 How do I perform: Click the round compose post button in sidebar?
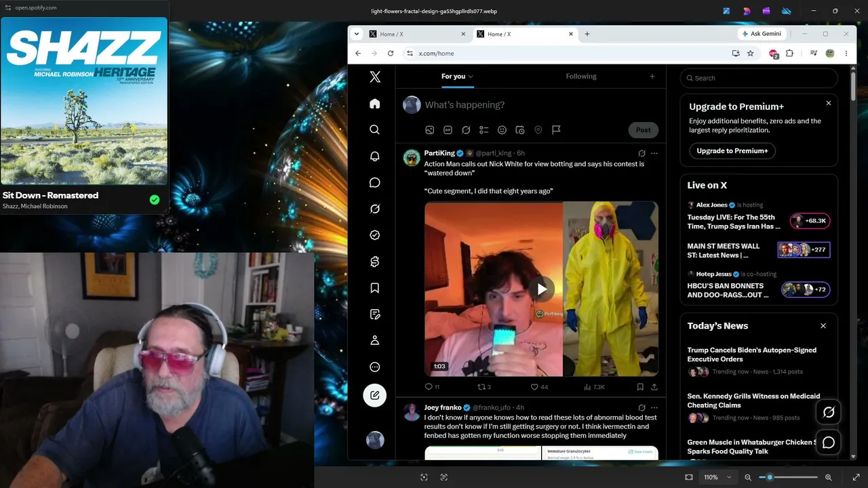pos(375,395)
